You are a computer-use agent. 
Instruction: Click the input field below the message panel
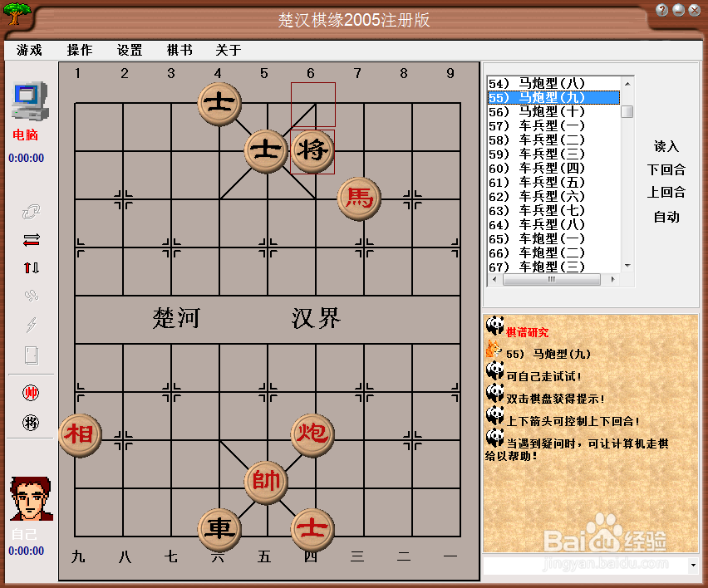(x=586, y=565)
